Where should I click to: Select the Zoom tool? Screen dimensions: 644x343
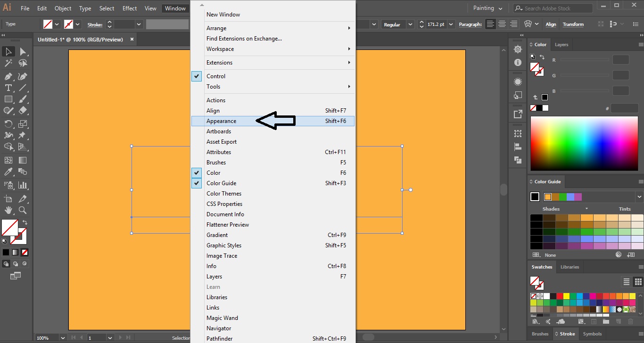[x=22, y=211]
